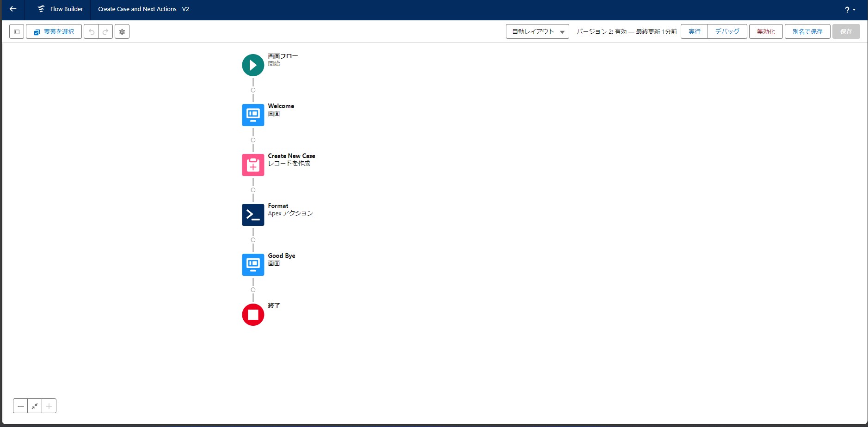Click the Good Bye element label
This screenshot has height=427, width=868.
[282, 256]
